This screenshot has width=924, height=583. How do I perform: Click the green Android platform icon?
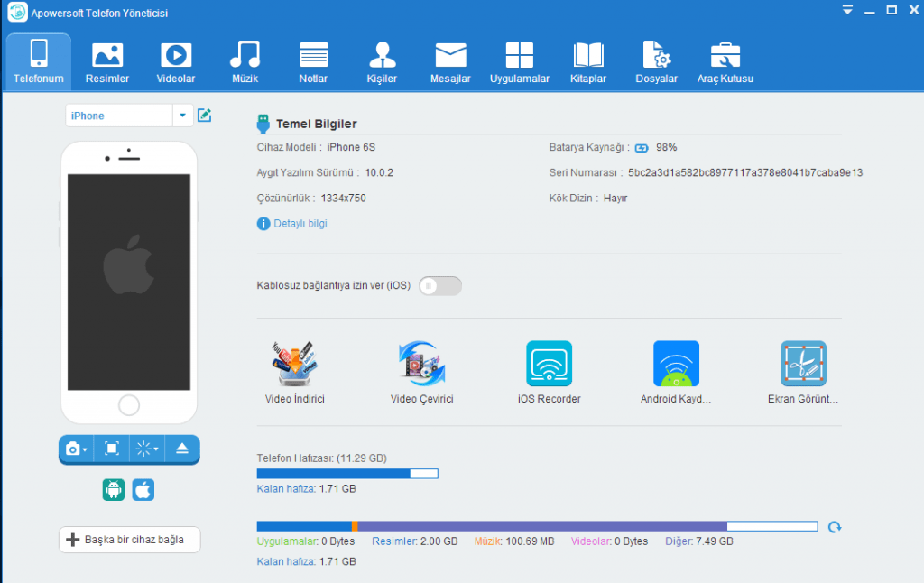[x=114, y=490]
